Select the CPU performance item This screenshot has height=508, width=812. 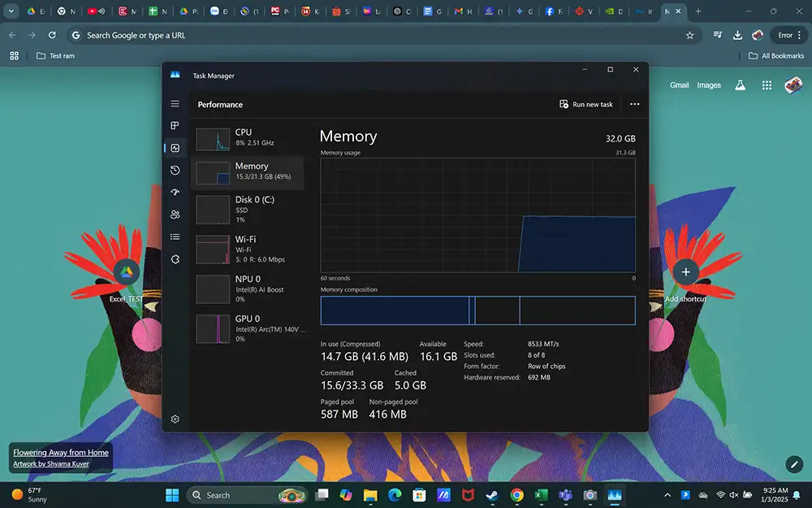(x=247, y=137)
